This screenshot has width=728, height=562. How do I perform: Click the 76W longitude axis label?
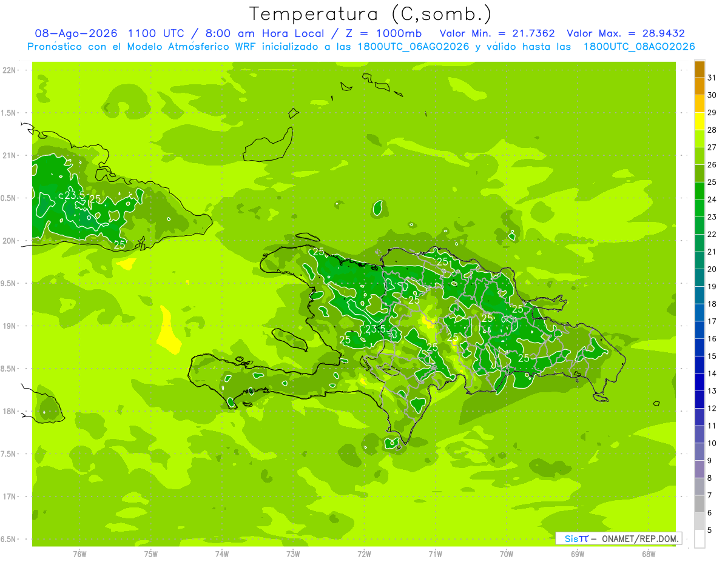coord(79,554)
